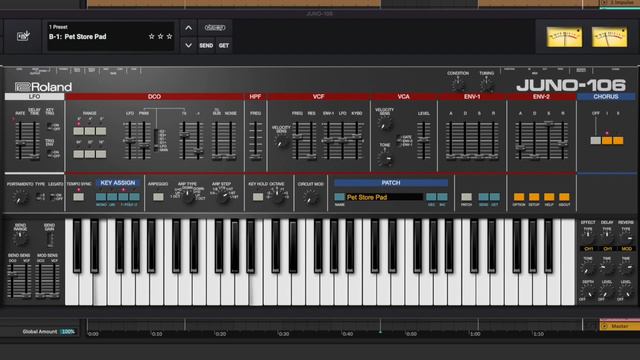Click the 0:30 marker on the timeline
This screenshot has height=360, width=640.
pos(284,334)
